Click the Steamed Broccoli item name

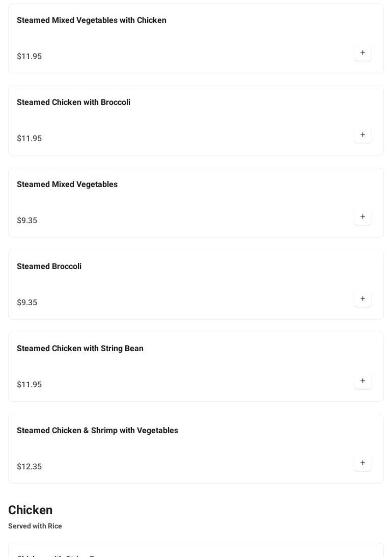click(x=49, y=267)
